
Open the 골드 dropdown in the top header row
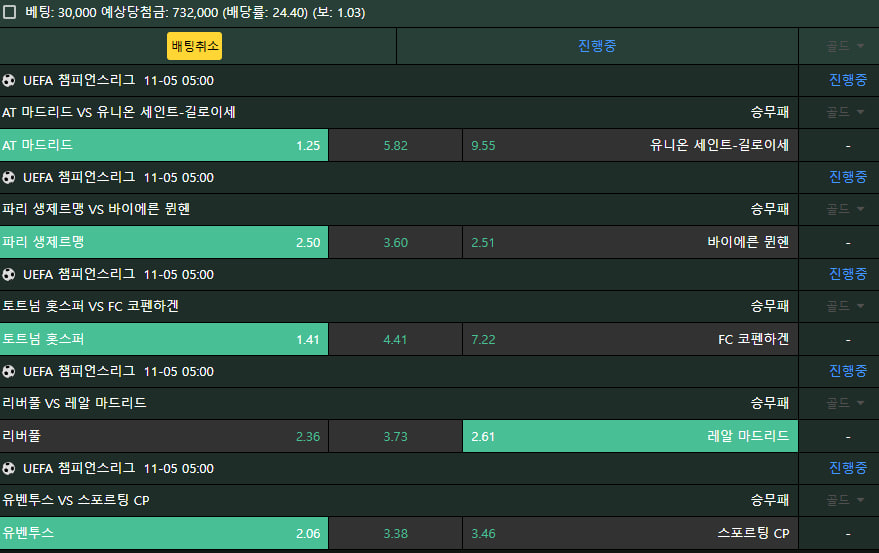(845, 46)
